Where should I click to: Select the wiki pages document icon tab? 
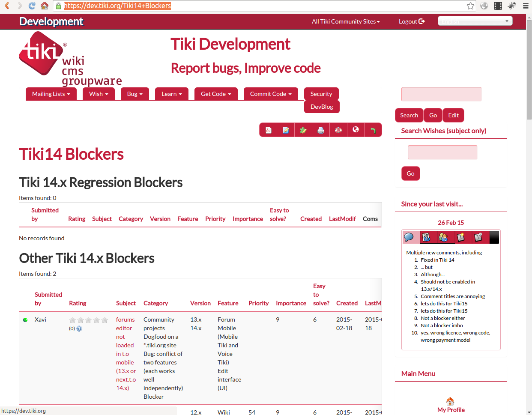coord(426,237)
